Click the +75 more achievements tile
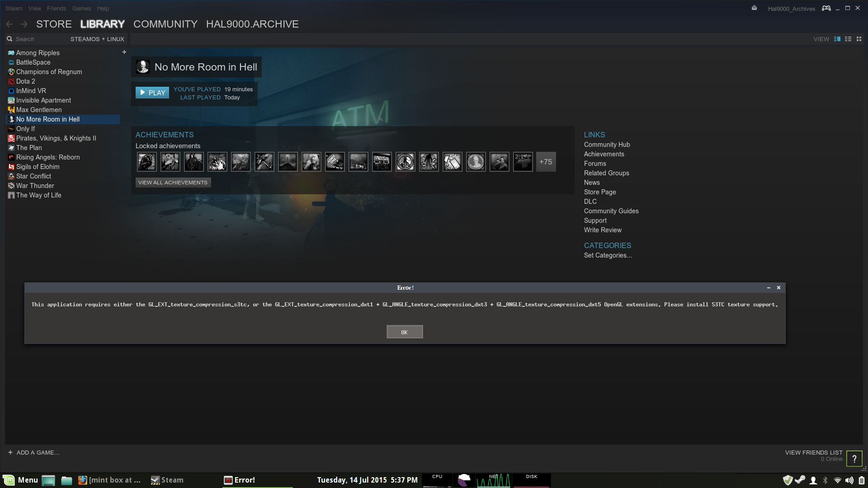The height and width of the screenshot is (488, 868). point(546,162)
